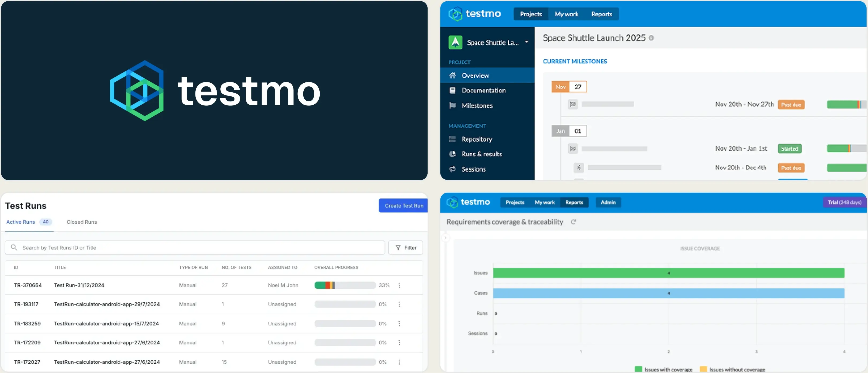Expand the collapsed side panel chevron

[x=445, y=238]
